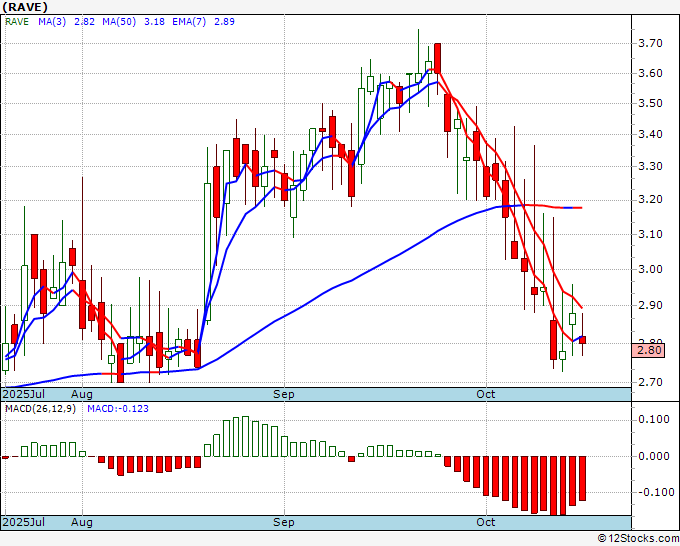Screen dimensions: 680x546
Task: Click the last red candlestick near 2.80
Action: (582, 340)
